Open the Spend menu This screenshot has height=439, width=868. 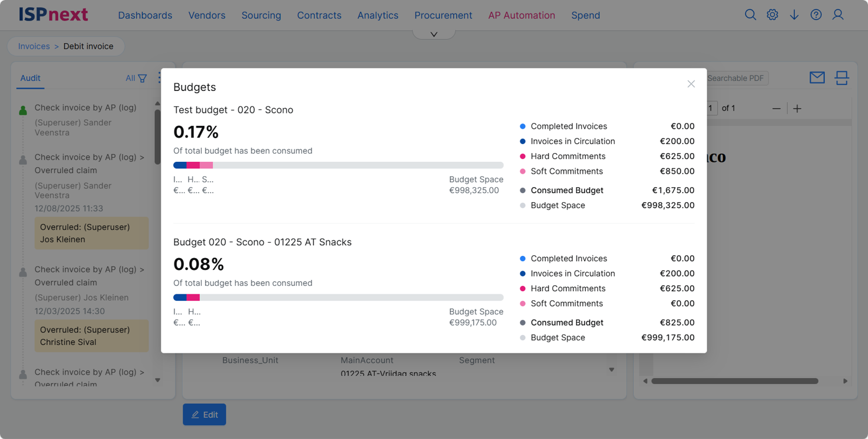586,15
